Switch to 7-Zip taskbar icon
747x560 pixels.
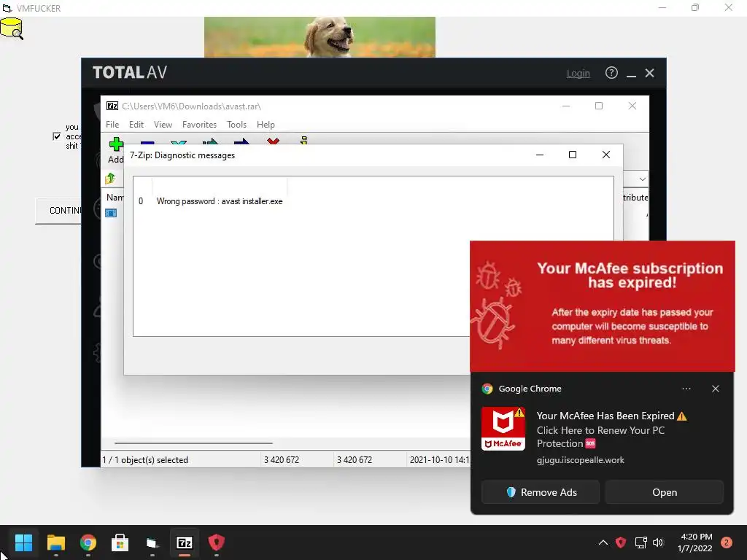point(185,542)
